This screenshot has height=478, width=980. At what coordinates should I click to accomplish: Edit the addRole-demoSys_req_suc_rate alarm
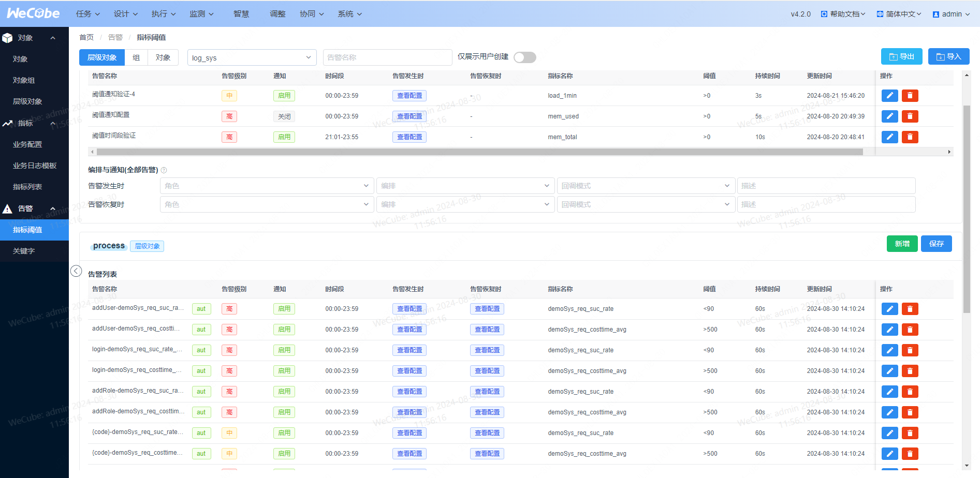[889, 392]
